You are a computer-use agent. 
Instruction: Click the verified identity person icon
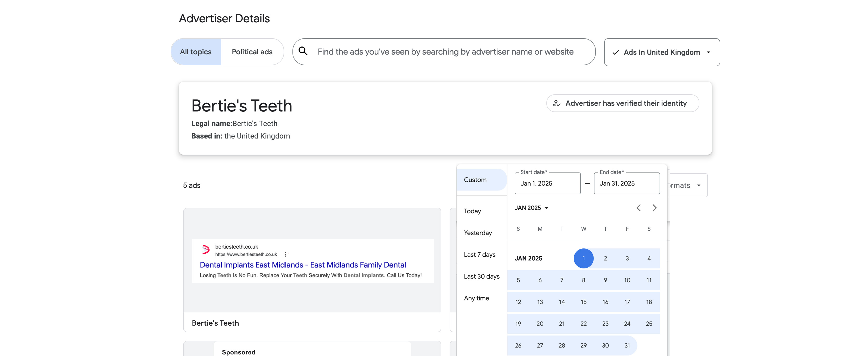pos(556,103)
